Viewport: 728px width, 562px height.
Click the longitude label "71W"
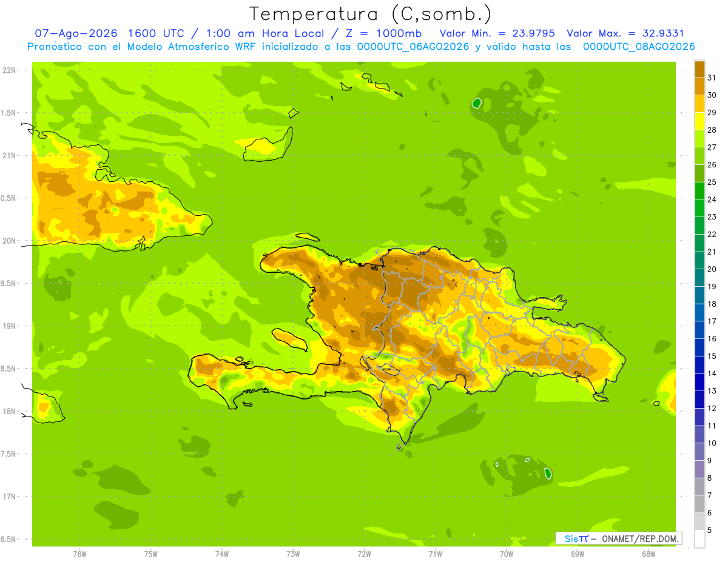click(435, 554)
